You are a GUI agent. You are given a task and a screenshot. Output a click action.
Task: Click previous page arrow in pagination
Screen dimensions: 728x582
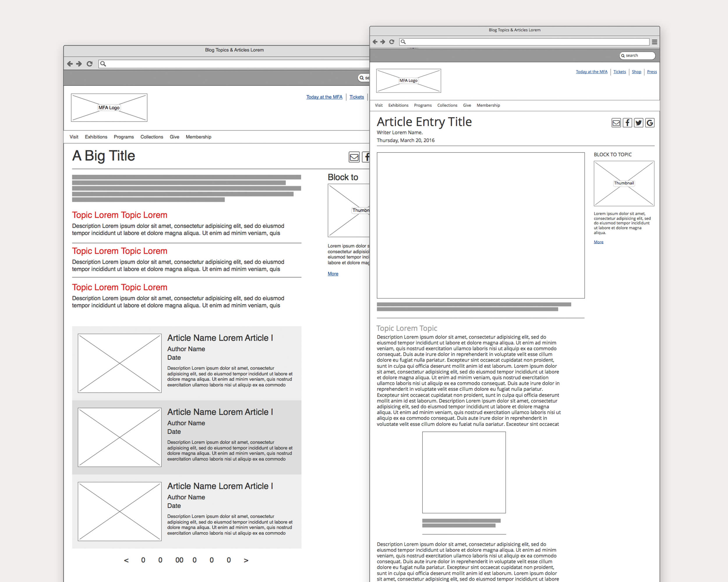pos(126,560)
